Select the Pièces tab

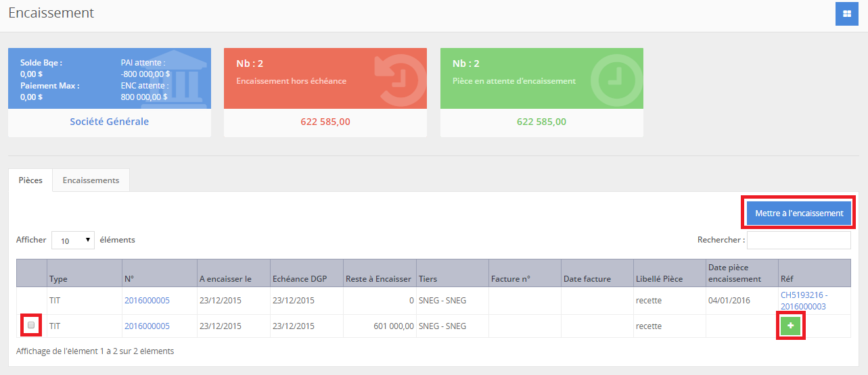(x=30, y=180)
